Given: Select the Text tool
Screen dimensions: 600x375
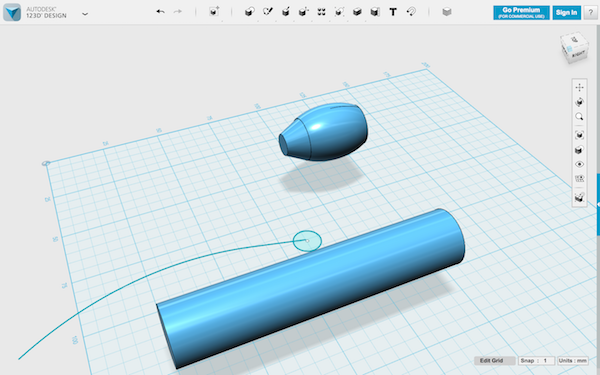Looking at the screenshot, I should click(x=393, y=12).
